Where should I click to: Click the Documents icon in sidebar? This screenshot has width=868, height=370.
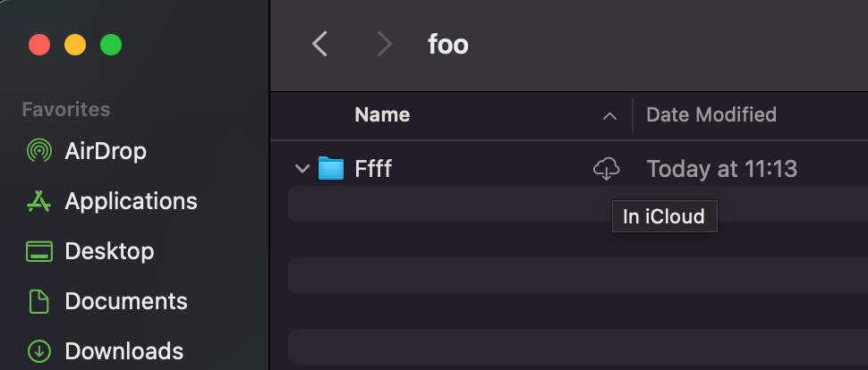tap(38, 301)
